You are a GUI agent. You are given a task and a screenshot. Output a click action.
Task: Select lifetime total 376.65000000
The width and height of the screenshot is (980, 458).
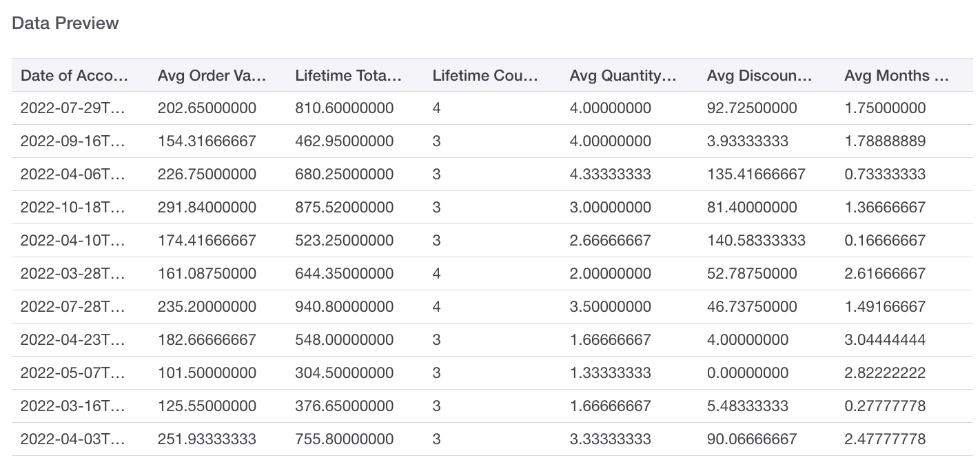point(345,406)
